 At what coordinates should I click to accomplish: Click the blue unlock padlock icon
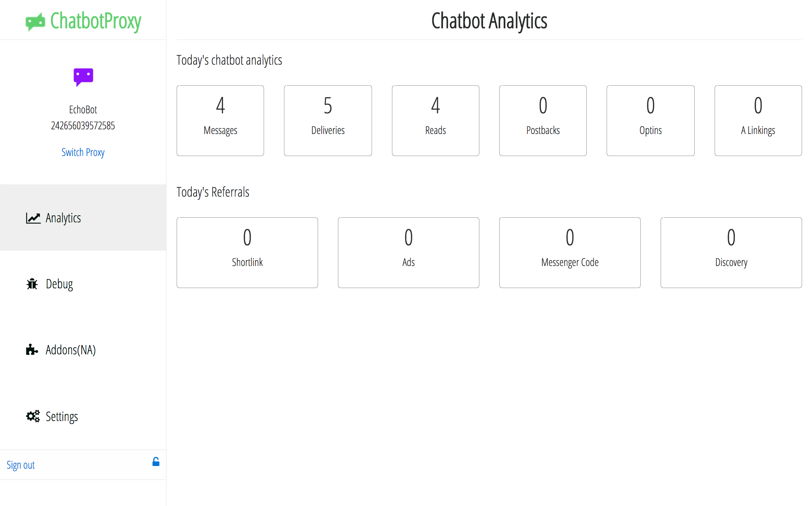[x=156, y=462]
